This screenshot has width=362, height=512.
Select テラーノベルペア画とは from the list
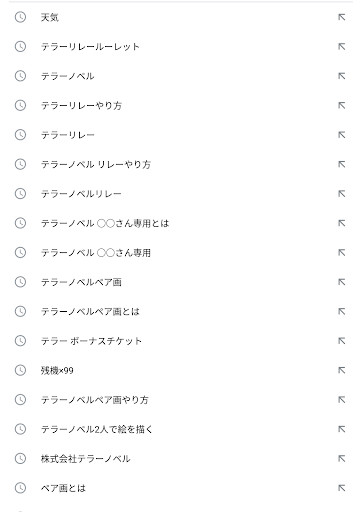(181, 311)
